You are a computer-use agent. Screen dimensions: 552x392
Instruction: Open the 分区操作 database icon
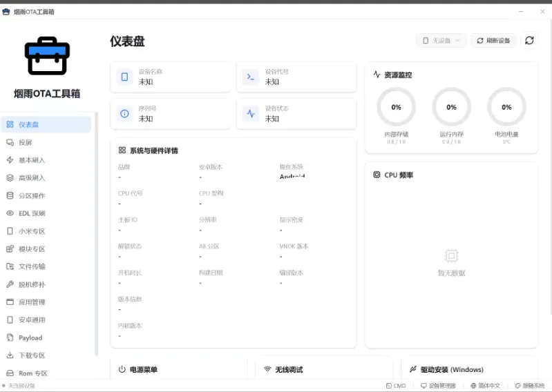pos(10,195)
